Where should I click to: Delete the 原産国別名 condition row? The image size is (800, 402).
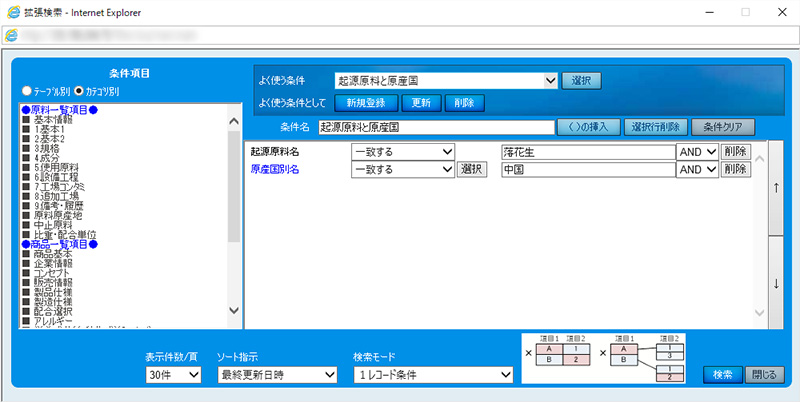click(735, 170)
